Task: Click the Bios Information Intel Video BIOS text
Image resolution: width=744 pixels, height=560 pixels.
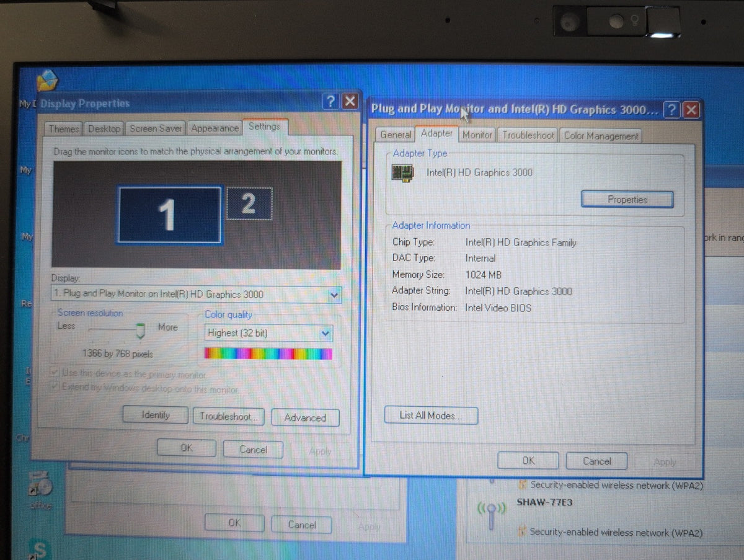Action: (498, 308)
